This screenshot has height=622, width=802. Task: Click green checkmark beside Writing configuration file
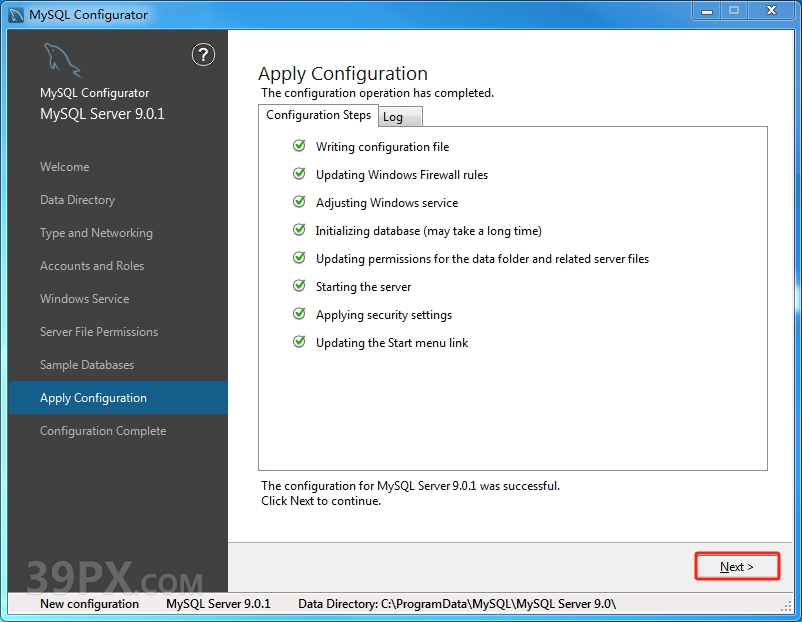(x=299, y=146)
